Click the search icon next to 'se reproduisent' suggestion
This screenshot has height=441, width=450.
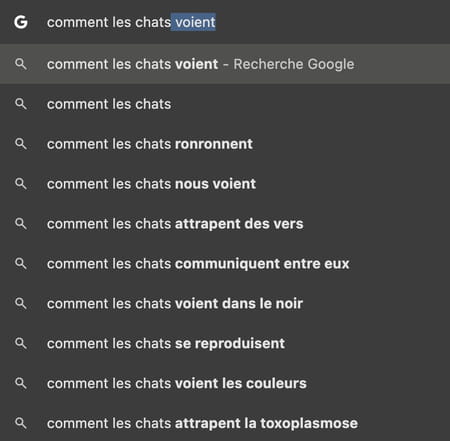click(x=21, y=343)
